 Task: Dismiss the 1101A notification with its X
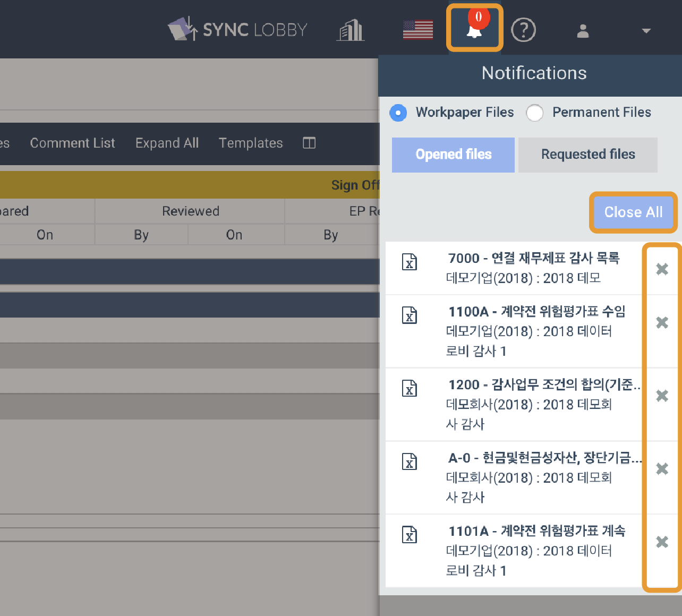tap(662, 542)
